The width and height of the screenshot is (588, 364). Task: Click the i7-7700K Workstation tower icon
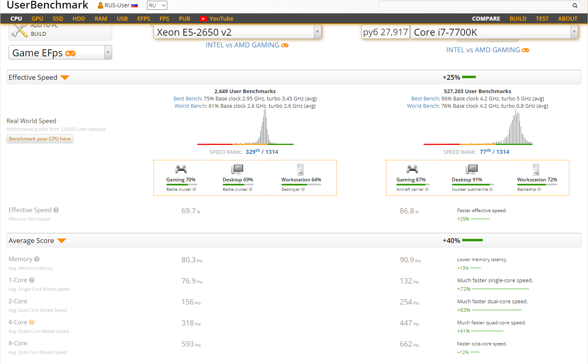(x=536, y=169)
